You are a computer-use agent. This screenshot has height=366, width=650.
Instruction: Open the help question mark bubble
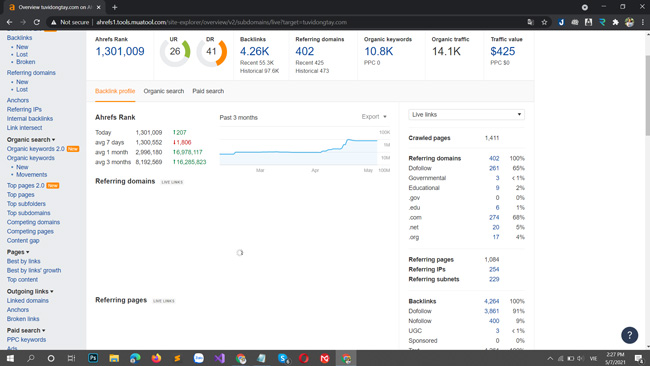tap(629, 335)
